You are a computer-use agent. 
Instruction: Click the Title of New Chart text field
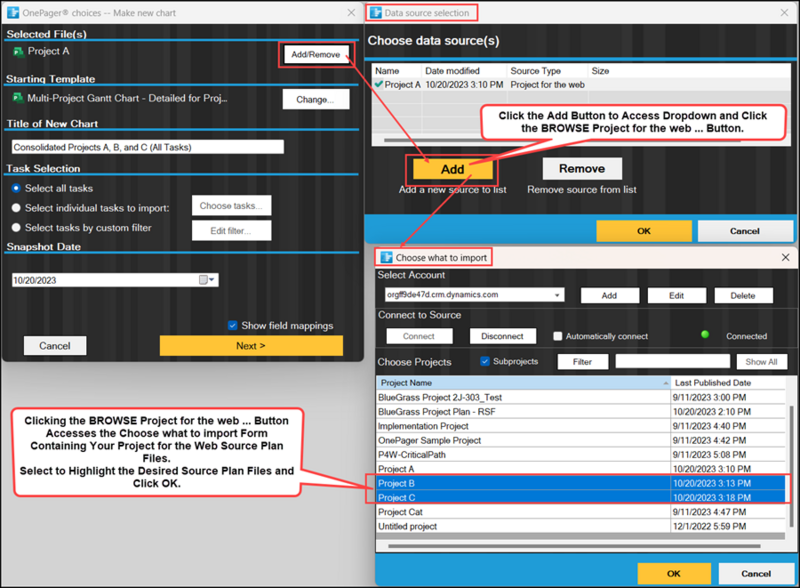pyautogui.click(x=147, y=147)
